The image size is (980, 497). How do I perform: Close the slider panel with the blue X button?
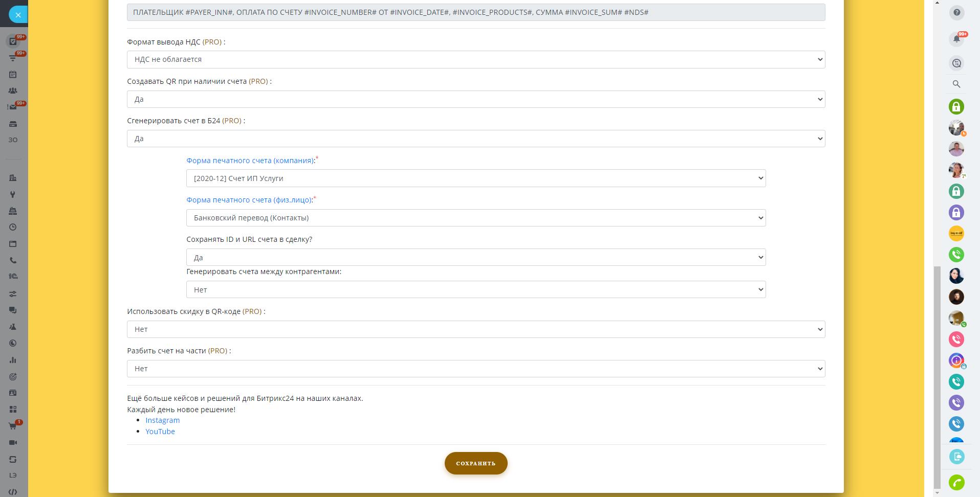point(18,15)
